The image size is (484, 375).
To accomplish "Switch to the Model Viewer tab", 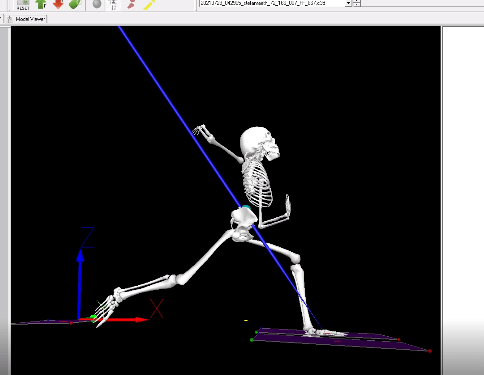I will (x=30, y=19).
